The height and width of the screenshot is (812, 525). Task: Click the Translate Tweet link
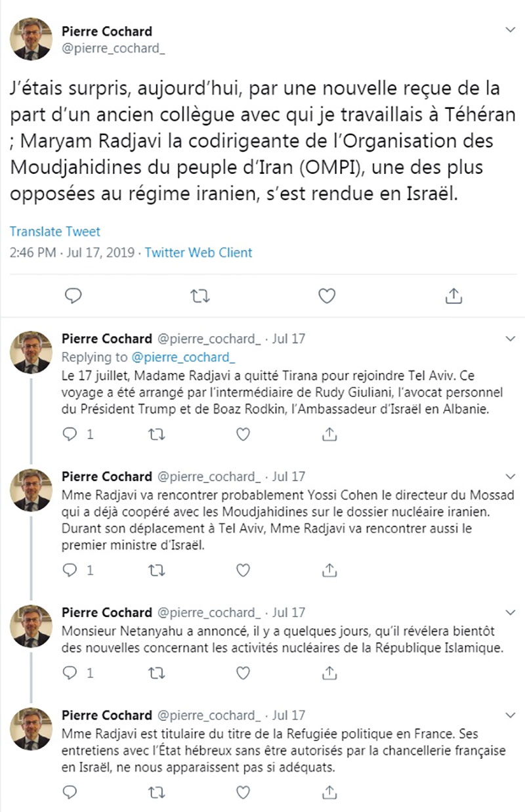pyautogui.click(x=55, y=232)
